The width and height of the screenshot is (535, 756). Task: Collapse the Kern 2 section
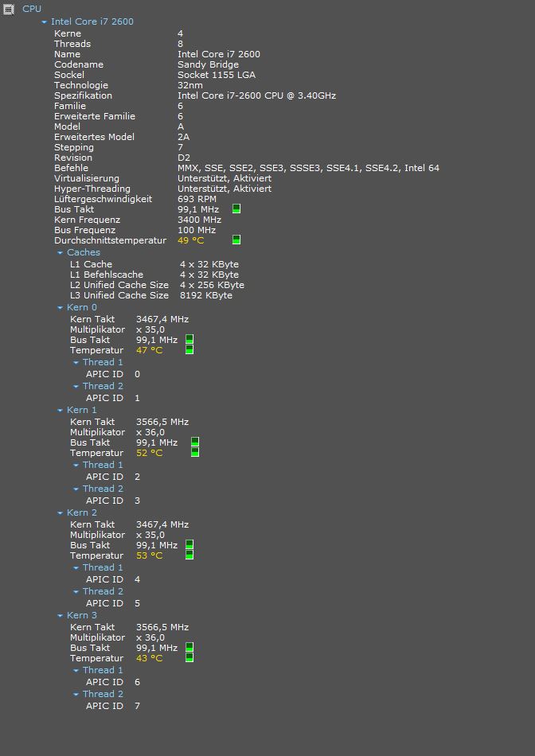61,513
